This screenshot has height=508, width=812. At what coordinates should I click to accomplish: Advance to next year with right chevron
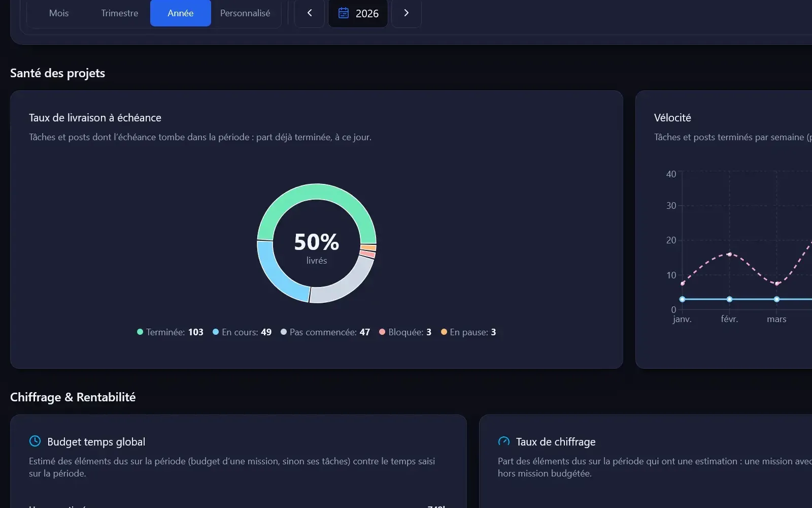[406, 13]
